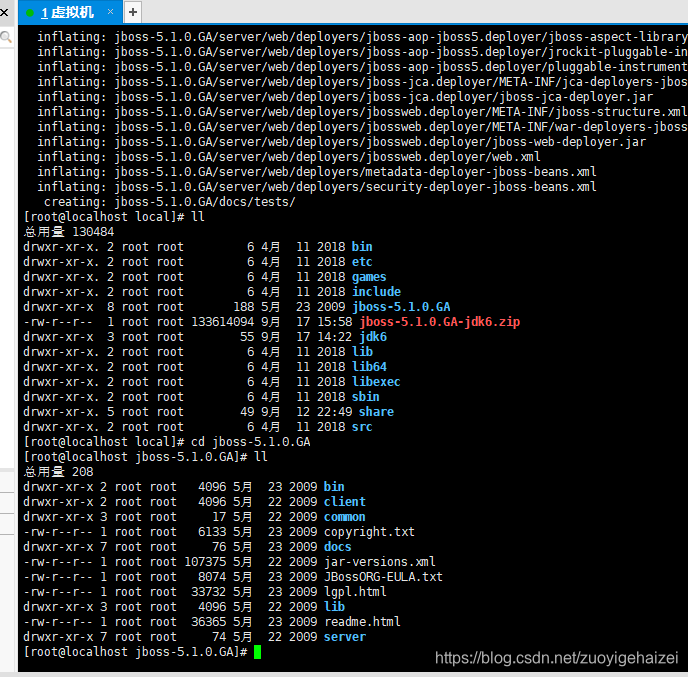
Task: Click the '总用量 208' line
Action: click(58, 472)
